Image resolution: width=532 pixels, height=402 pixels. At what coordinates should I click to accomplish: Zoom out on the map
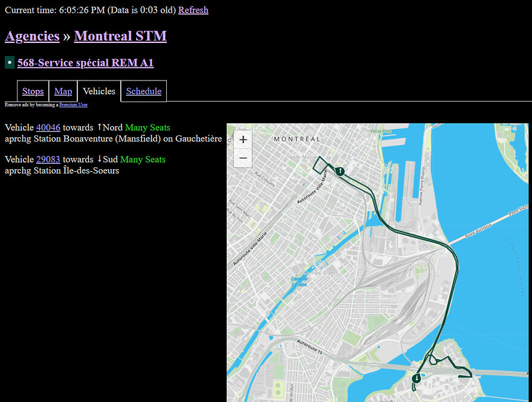243,158
